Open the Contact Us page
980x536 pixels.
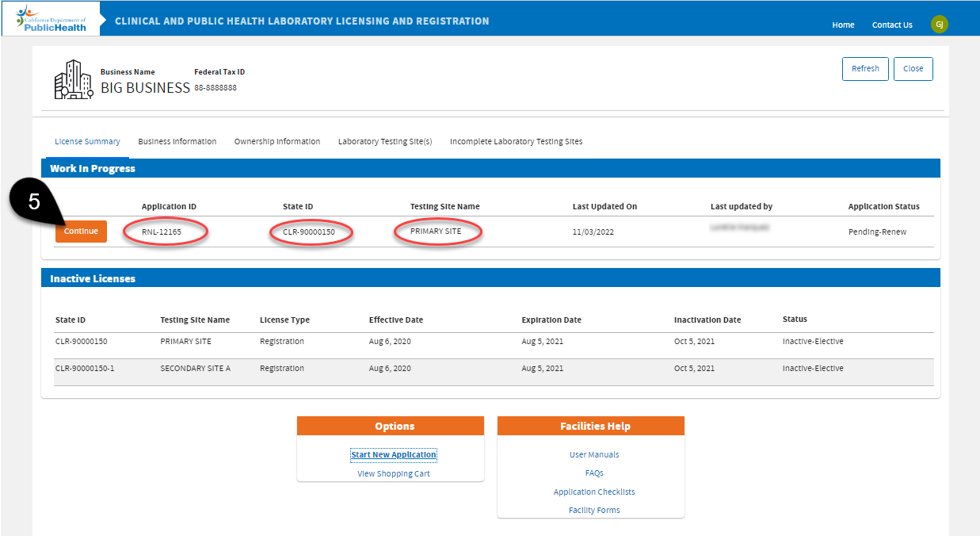[x=891, y=25]
